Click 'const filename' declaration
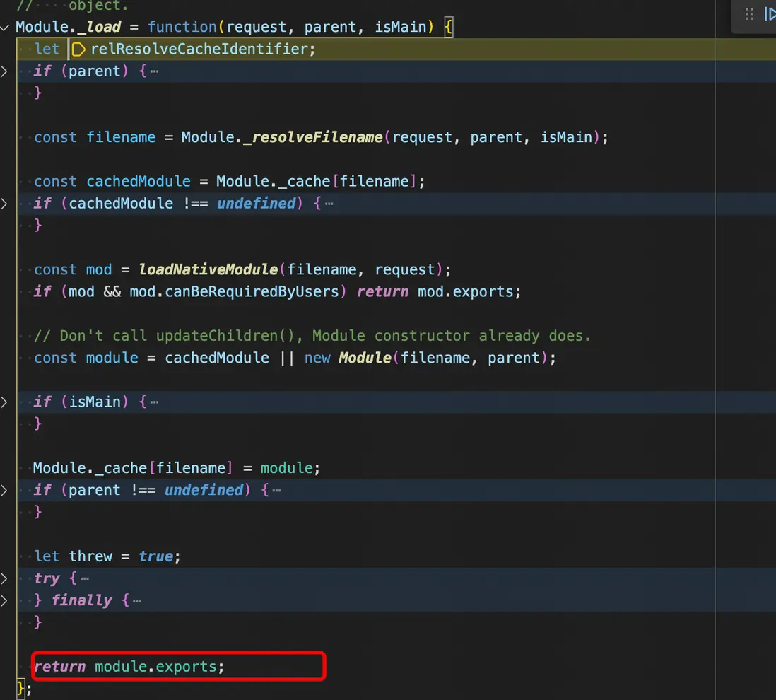This screenshot has width=776, height=700. coord(95,137)
